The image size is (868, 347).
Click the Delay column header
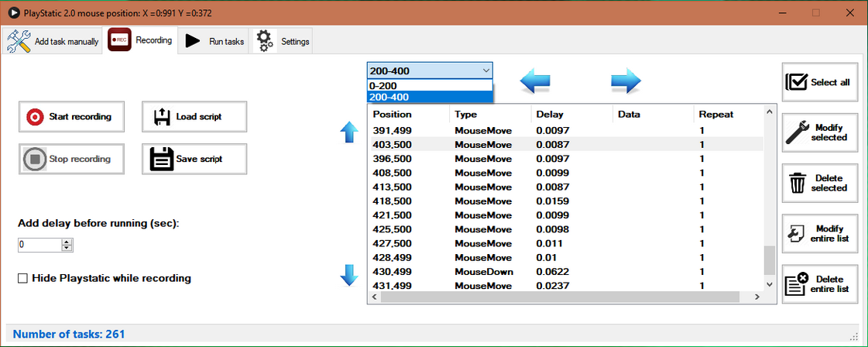point(572,115)
